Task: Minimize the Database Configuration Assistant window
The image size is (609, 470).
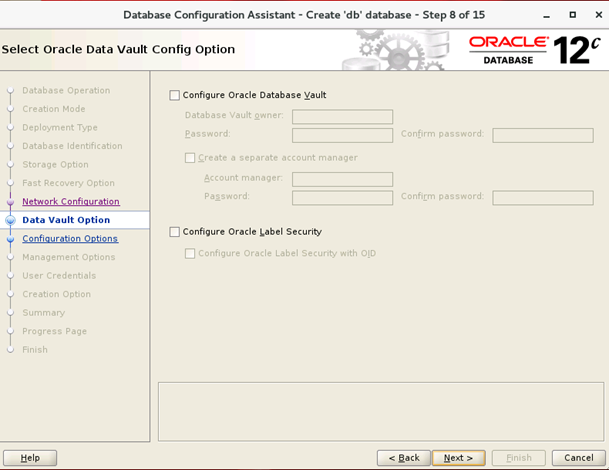Action: (546, 15)
